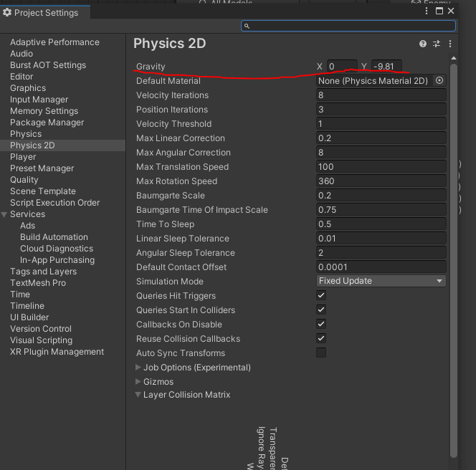Collapse Layer Collision Matrix section
The width and height of the screenshot is (476, 470).
tap(138, 395)
